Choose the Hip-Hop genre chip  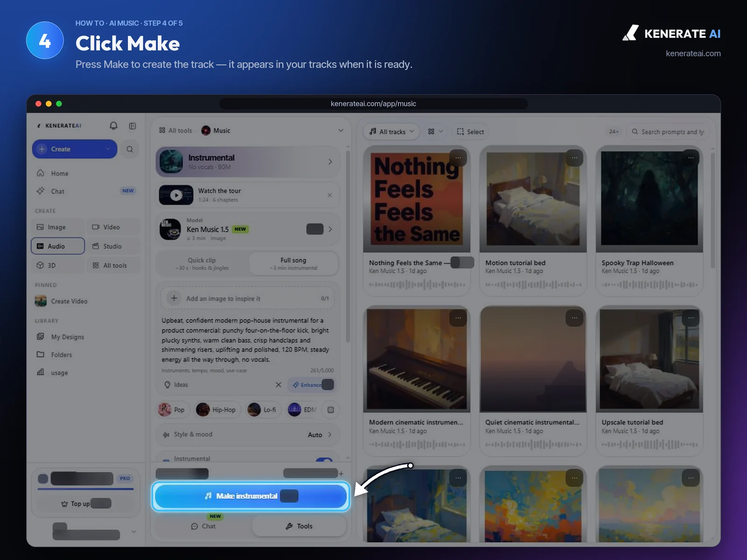coord(217,410)
